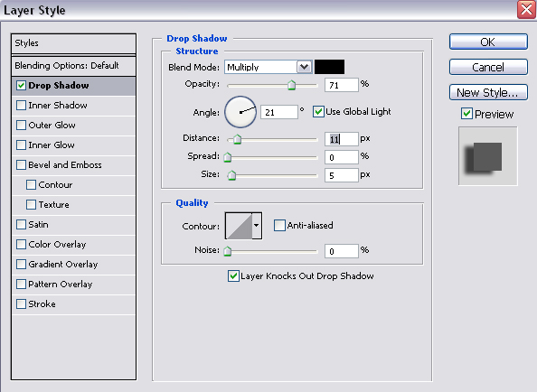Click the black shadow color swatch
Image resolution: width=537 pixels, height=392 pixels.
coord(329,67)
